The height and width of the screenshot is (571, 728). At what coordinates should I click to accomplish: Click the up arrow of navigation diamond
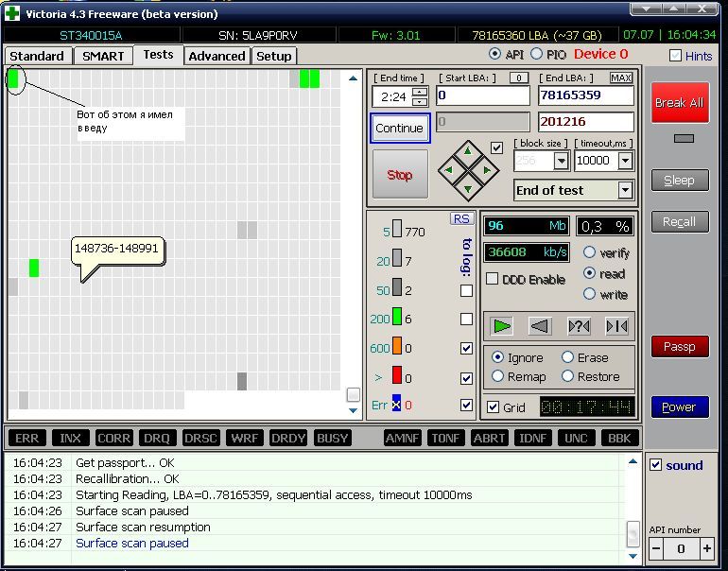tap(468, 151)
